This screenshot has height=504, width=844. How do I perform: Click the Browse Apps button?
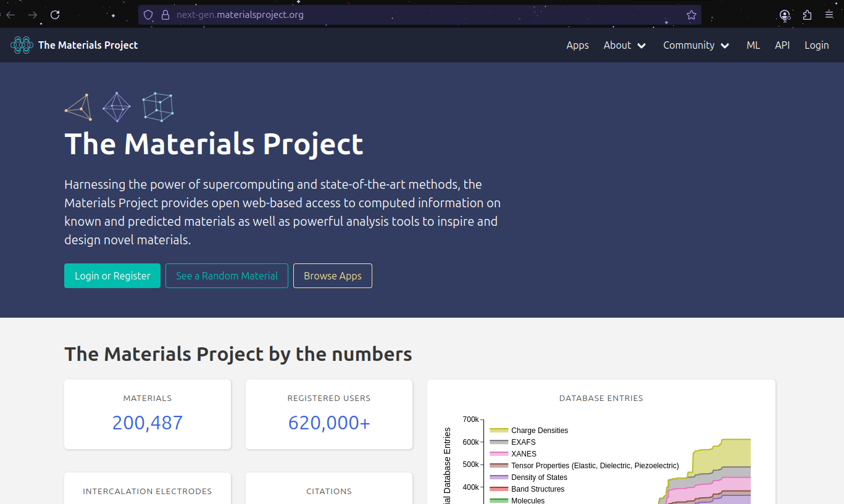(333, 276)
